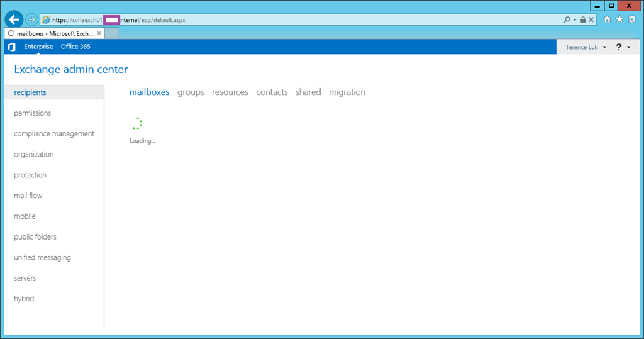Switch to the Office 365 link
This screenshot has width=644, height=339.
click(x=75, y=47)
